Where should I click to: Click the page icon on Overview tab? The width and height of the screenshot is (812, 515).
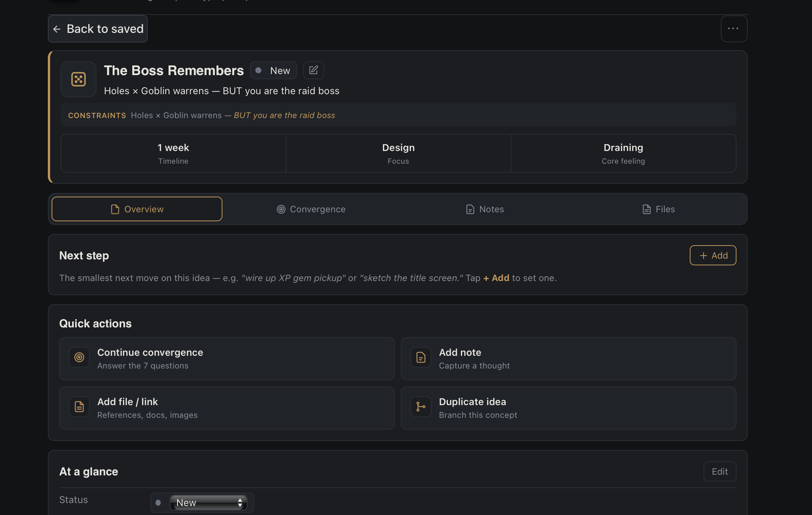click(x=115, y=209)
